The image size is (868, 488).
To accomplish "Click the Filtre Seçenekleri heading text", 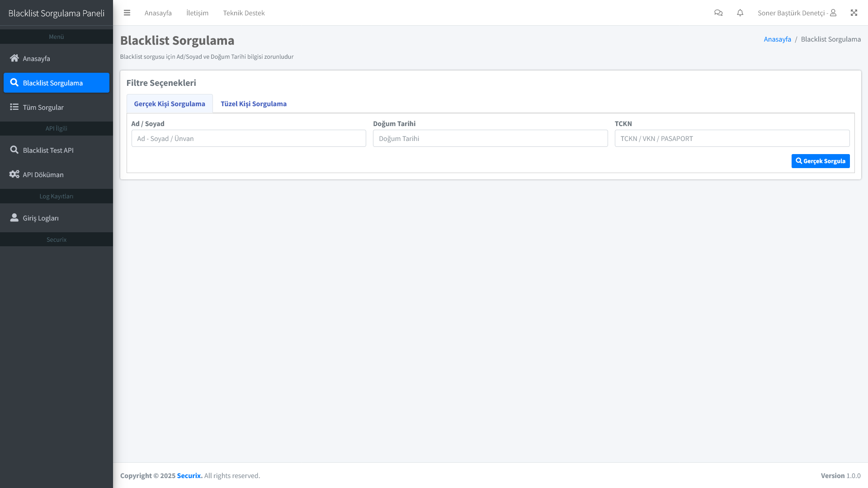I will pos(161,83).
